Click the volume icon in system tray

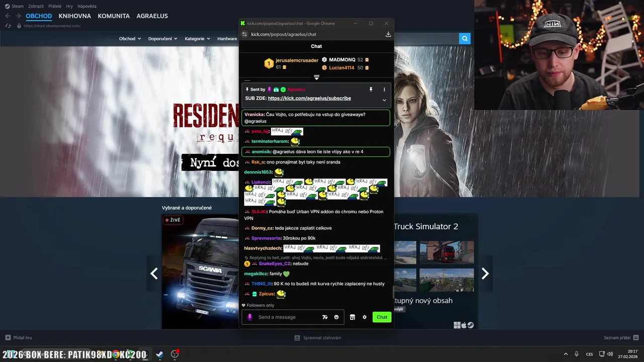click(610, 354)
